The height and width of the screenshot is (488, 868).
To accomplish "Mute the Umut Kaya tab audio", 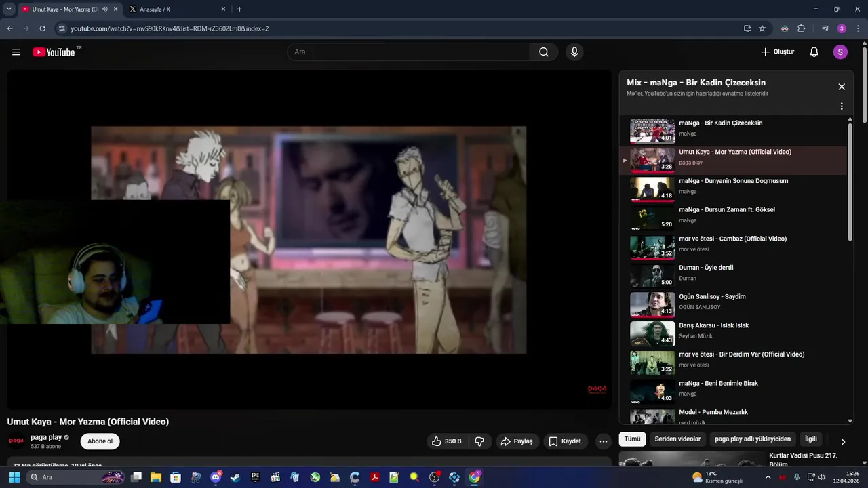I will pyautogui.click(x=104, y=9).
